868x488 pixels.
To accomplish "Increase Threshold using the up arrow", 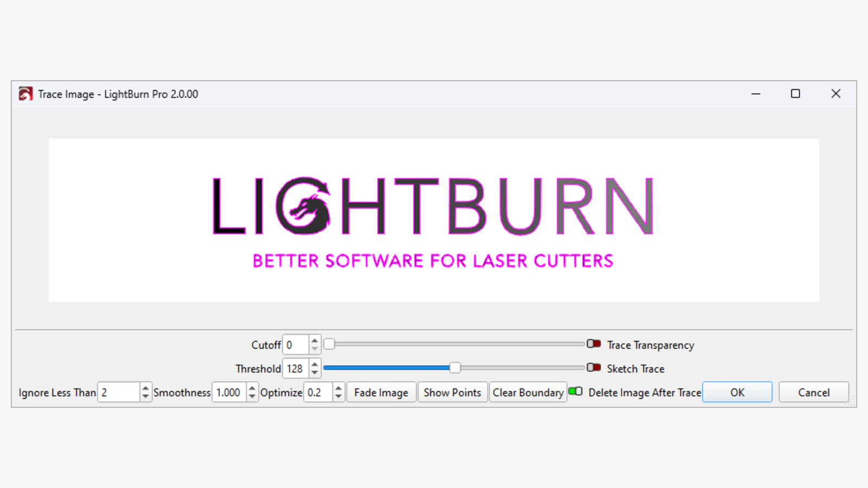I will pos(315,364).
